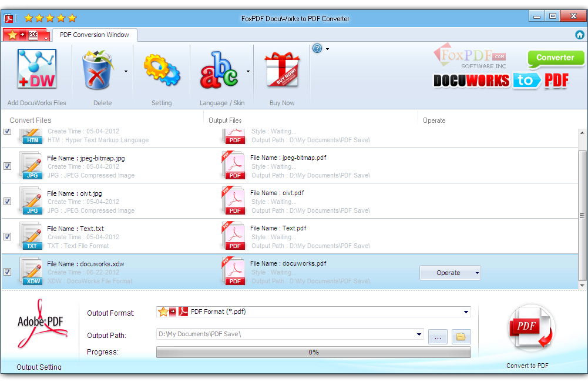Screen dimensions: 588x385
Task: Click the Add DocuWorks Files icon
Action: click(x=37, y=69)
